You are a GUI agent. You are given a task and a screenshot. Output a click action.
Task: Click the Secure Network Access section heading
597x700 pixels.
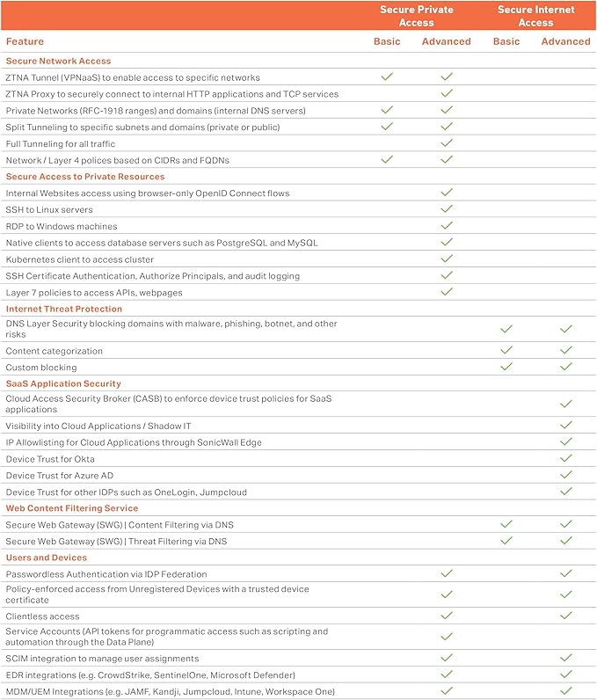pyautogui.click(x=58, y=61)
